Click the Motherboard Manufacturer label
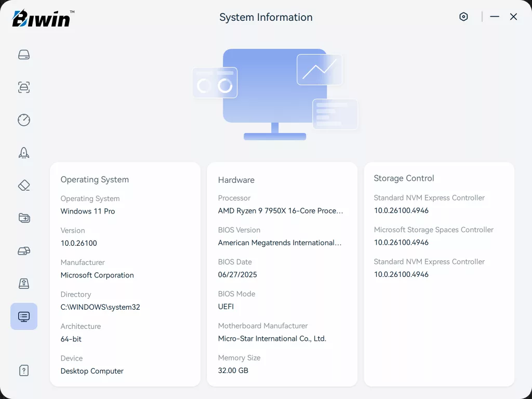 pyautogui.click(x=262, y=326)
